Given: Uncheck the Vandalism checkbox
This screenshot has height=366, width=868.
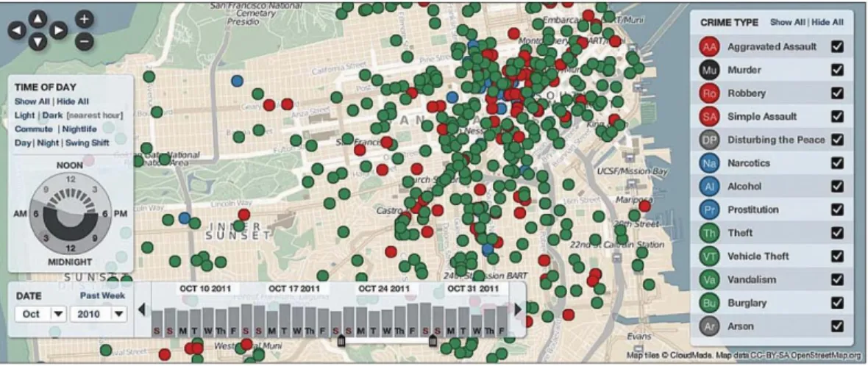Looking at the screenshot, I should point(838,280).
